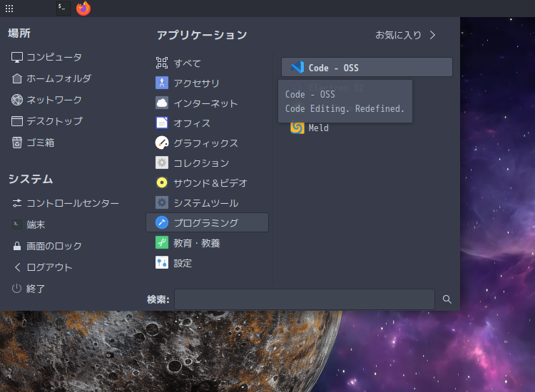This screenshot has width=535, height=392.
Task: Launch 端末 terminal from system list
Action: tap(29, 225)
